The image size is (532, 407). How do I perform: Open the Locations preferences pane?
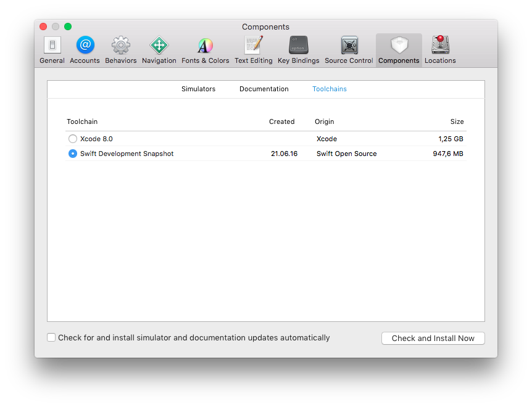tap(440, 50)
